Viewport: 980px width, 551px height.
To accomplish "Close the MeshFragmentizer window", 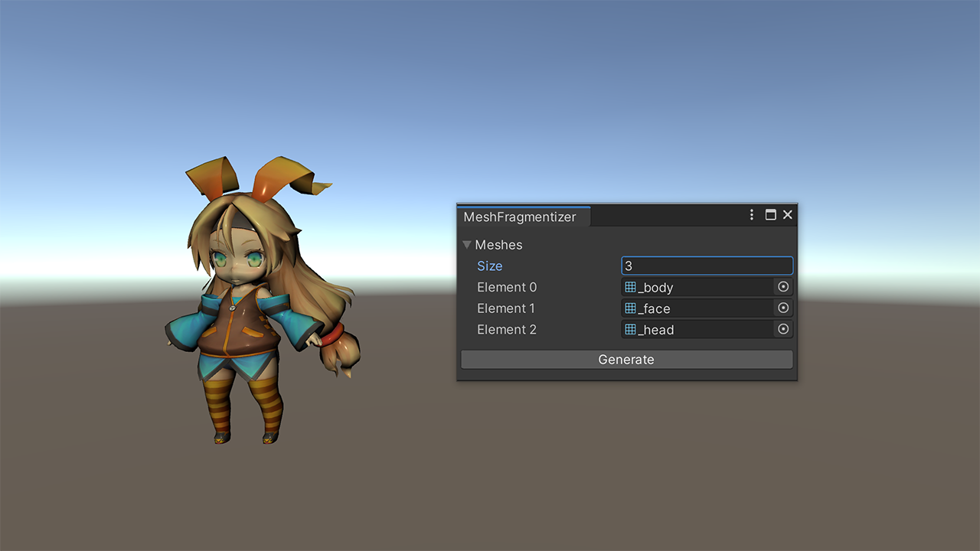I will click(787, 215).
